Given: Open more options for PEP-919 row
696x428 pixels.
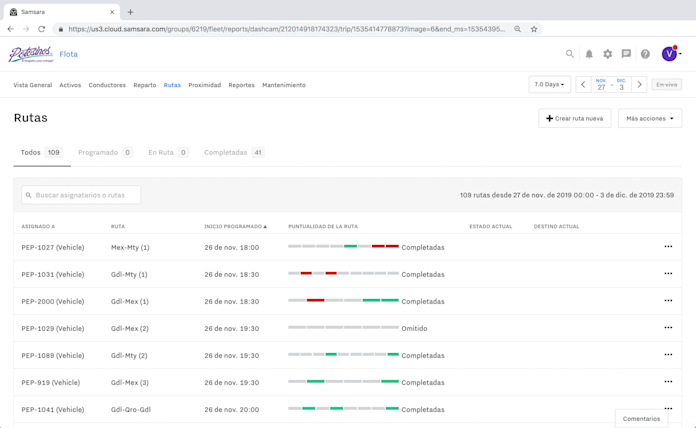Looking at the screenshot, I should click(x=668, y=382).
